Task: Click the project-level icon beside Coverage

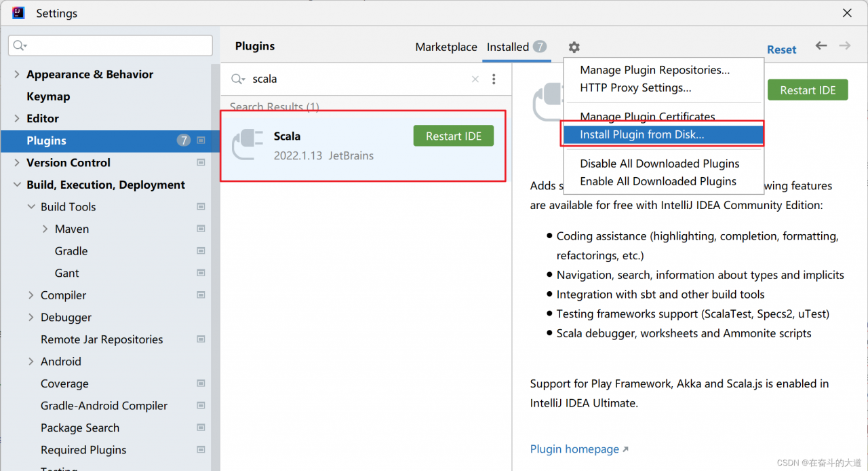Action: point(201,383)
